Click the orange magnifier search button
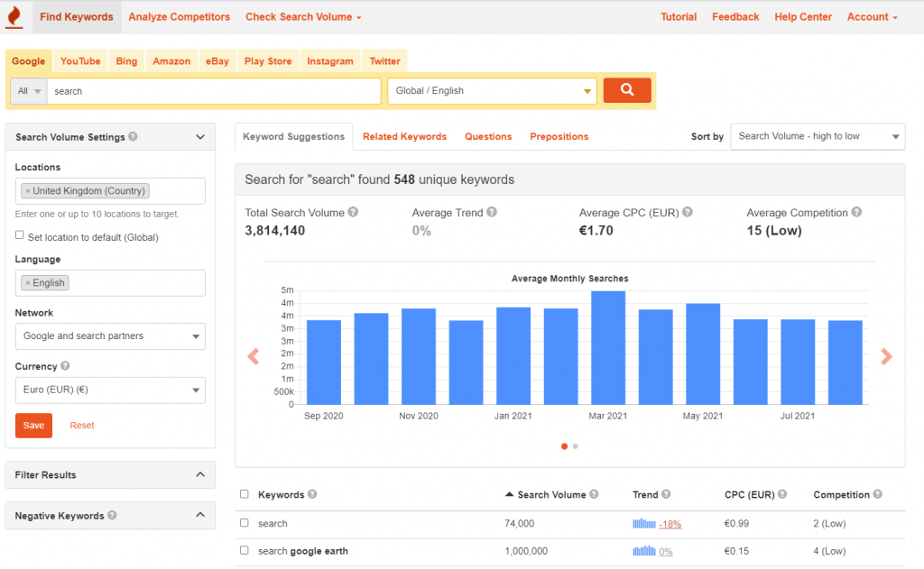 click(x=627, y=90)
